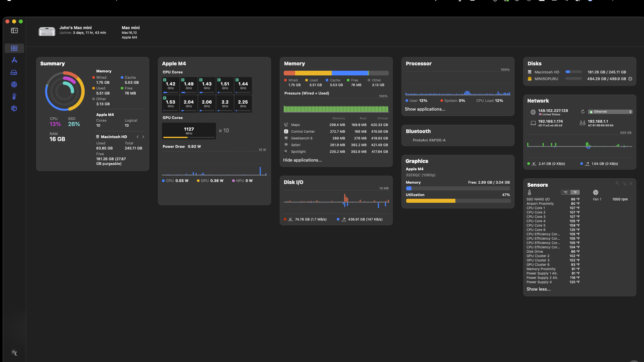The height and width of the screenshot is (362, 644).
Task: Open the Applications view in the sidebar
Action: pyautogui.click(x=14, y=60)
